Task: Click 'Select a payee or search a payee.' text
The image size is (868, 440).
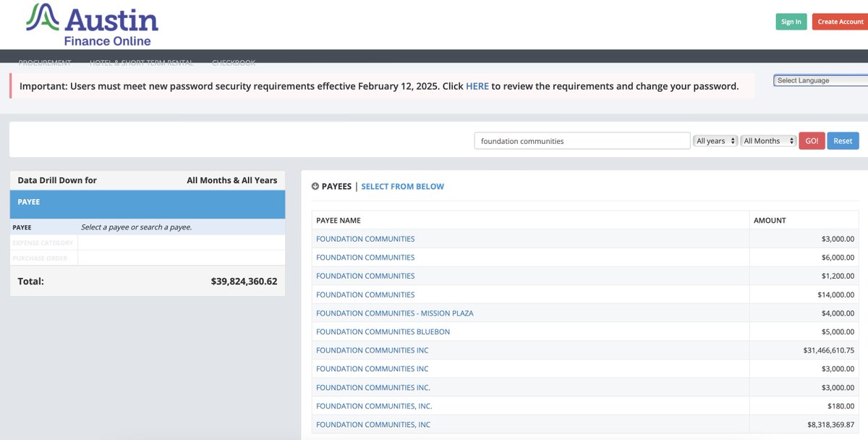Action: [x=136, y=227]
